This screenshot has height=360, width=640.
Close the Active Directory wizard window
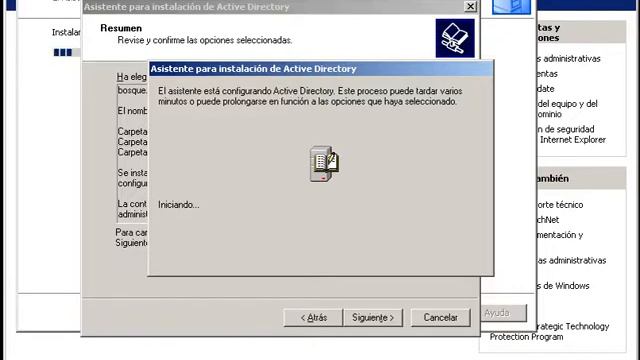coord(470,6)
